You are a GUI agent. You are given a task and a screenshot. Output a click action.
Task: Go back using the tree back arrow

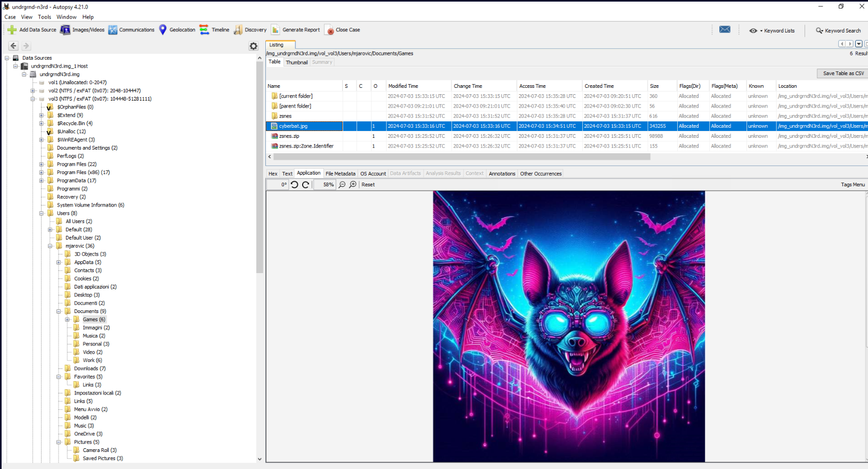14,46
